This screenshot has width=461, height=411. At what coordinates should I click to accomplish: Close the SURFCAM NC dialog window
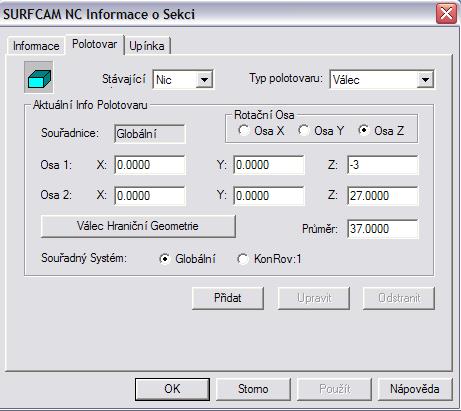tap(446, 14)
